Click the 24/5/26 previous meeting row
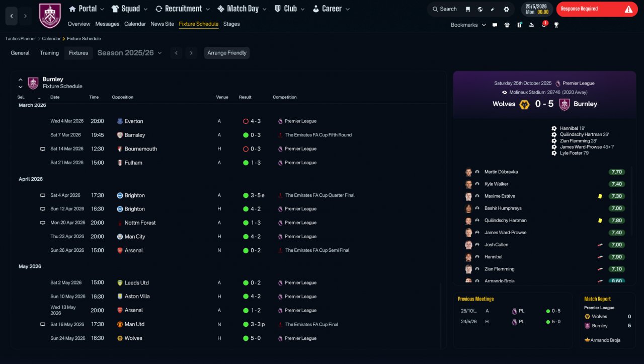644x364 pixels. click(x=513, y=322)
